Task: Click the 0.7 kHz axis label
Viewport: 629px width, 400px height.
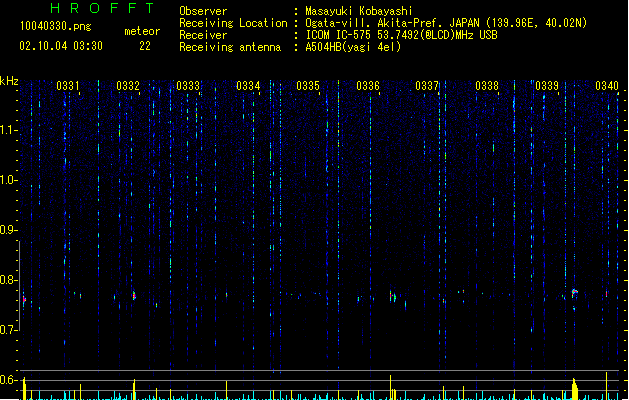Action: point(9,330)
